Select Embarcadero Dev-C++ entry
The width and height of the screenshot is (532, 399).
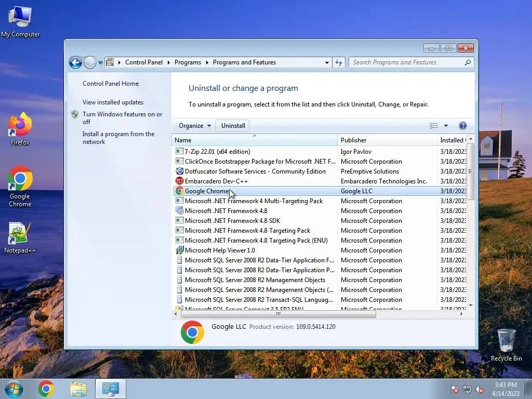[216, 181]
